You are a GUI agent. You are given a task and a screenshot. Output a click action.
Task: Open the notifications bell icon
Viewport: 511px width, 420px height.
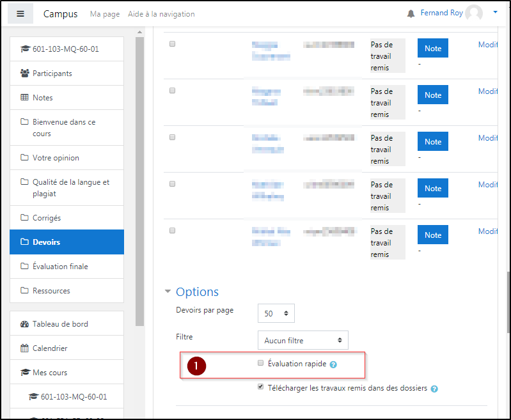click(x=411, y=13)
